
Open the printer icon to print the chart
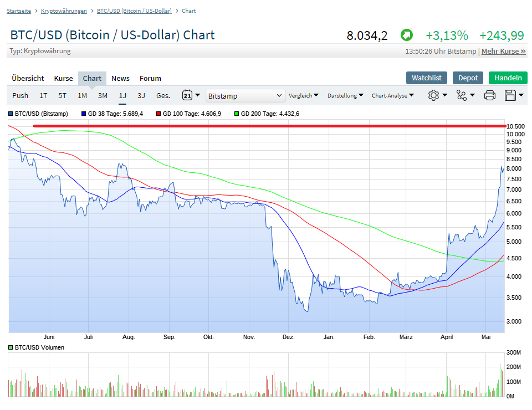(490, 95)
